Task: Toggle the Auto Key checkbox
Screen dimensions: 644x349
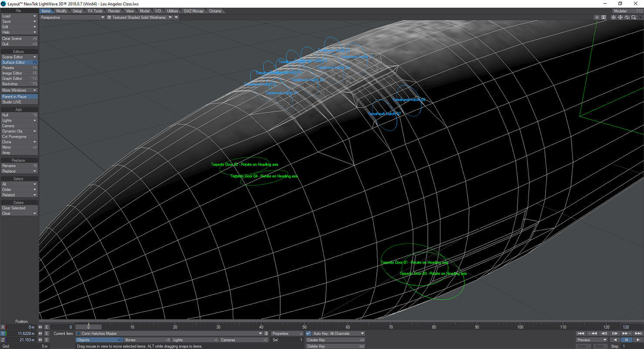Action: click(x=309, y=334)
